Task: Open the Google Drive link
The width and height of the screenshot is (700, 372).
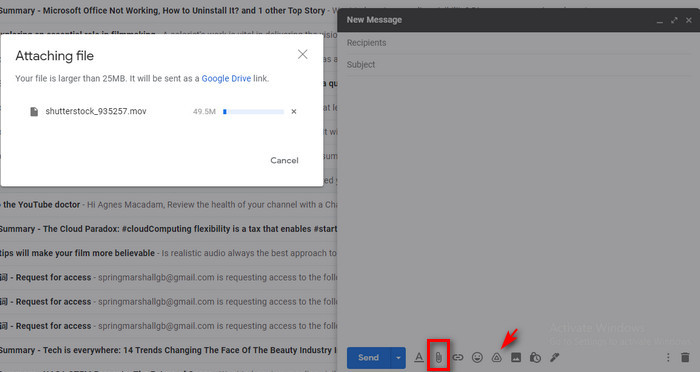Action: (x=226, y=79)
